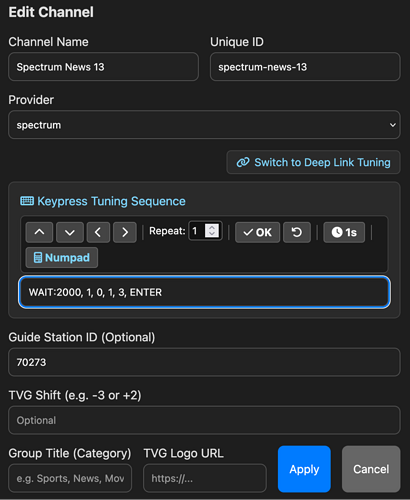The width and height of the screenshot is (410, 500).
Task: Click the Provider dropdown chevron arrow
Action: tap(393, 125)
